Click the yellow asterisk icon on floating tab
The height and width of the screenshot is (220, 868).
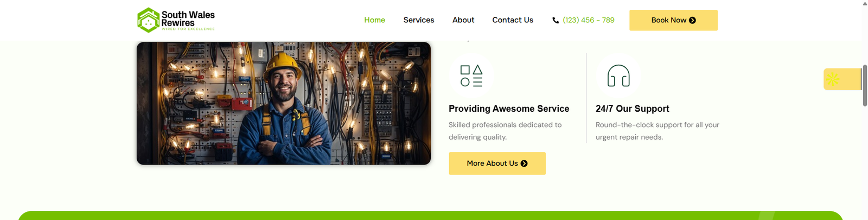point(833,79)
